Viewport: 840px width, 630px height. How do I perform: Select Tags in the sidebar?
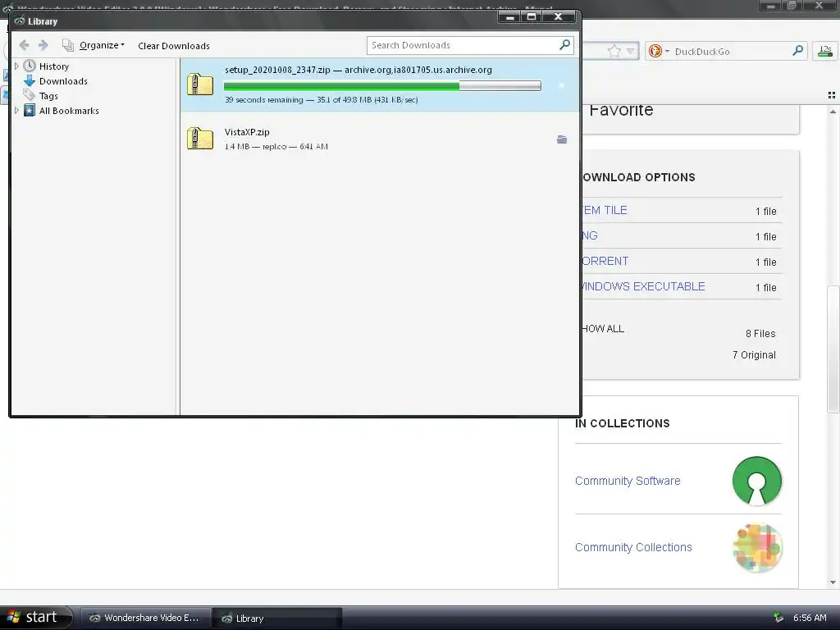[48, 97]
